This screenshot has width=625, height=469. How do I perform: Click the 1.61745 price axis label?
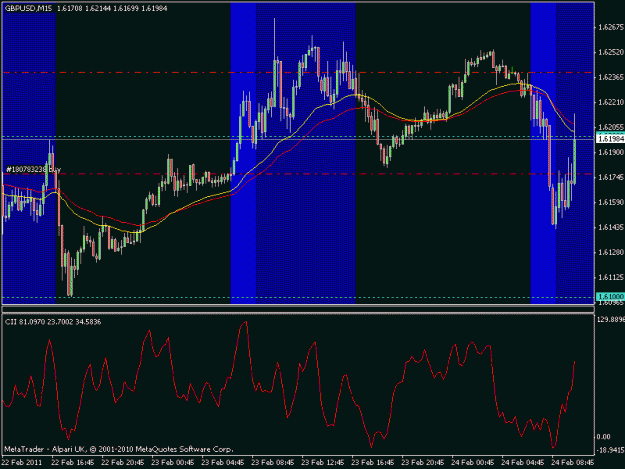pyautogui.click(x=611, y=177)
